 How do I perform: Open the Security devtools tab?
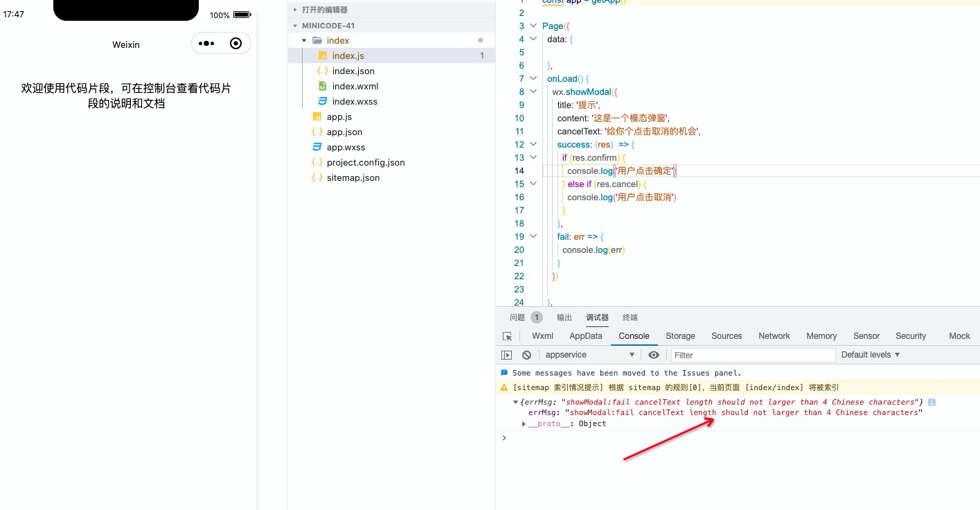(911, 336)
